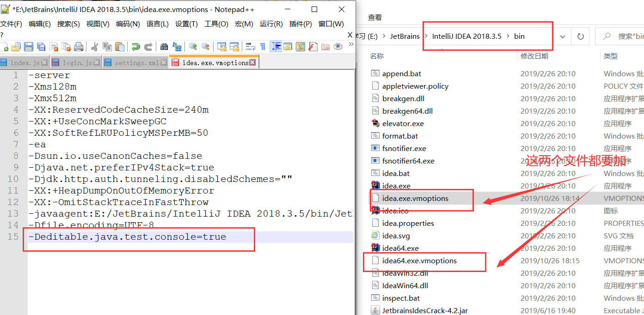Image resolution: width=644 pixels, height=315 pixels.
Task: Show the Document Map panel icon
Action: [301, 47]
